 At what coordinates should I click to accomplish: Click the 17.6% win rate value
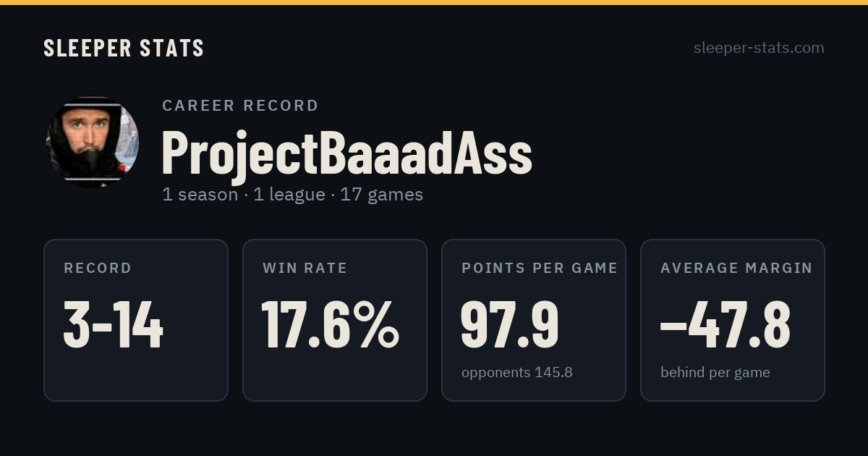click(x=330, y=325)
